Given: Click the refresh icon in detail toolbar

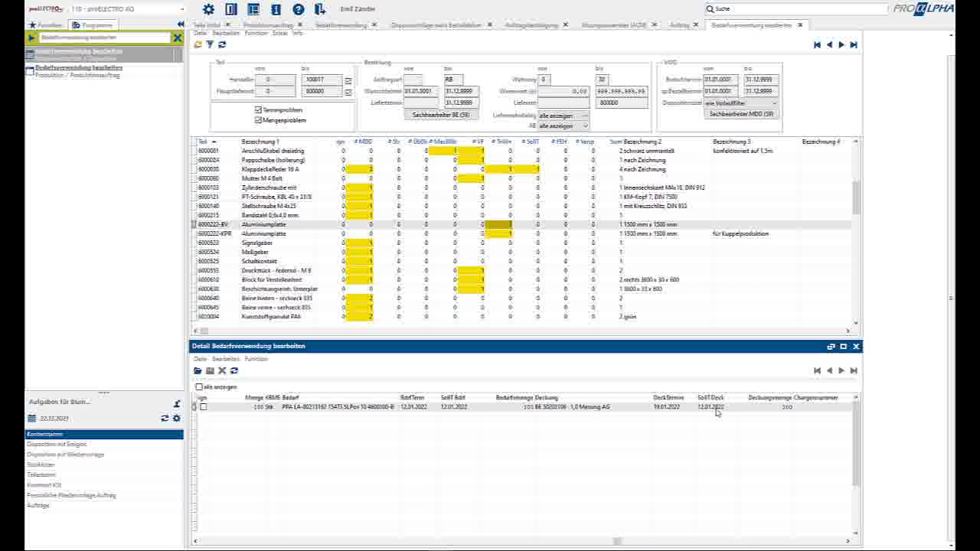Looking at the screenshot, I should pos(234,370).
